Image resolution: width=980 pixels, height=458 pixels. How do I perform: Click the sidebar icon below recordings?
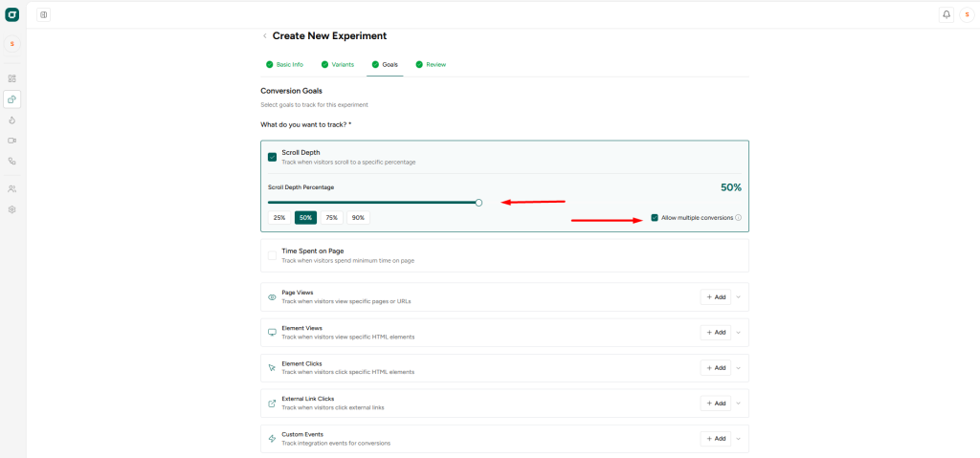pyautogui.click(x=11, y=162)
